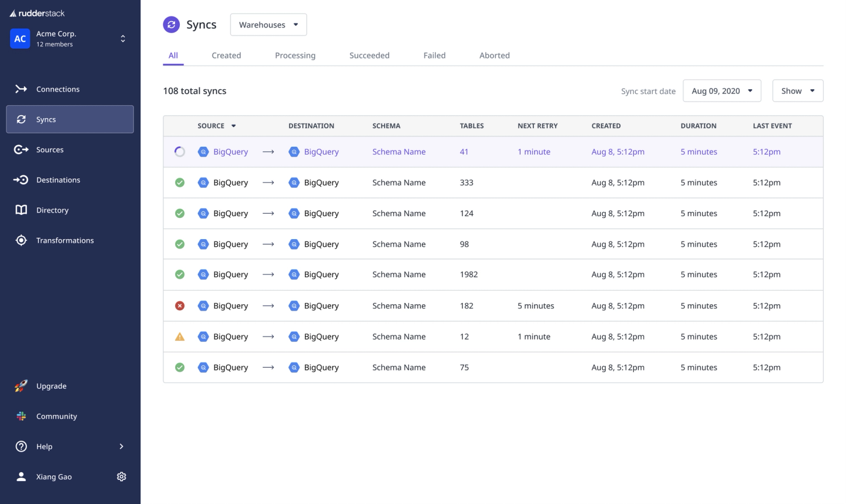Expand the Aug 09, 2020 date picker
This screenshot has height=504, width=846.
tap(721, 91)
